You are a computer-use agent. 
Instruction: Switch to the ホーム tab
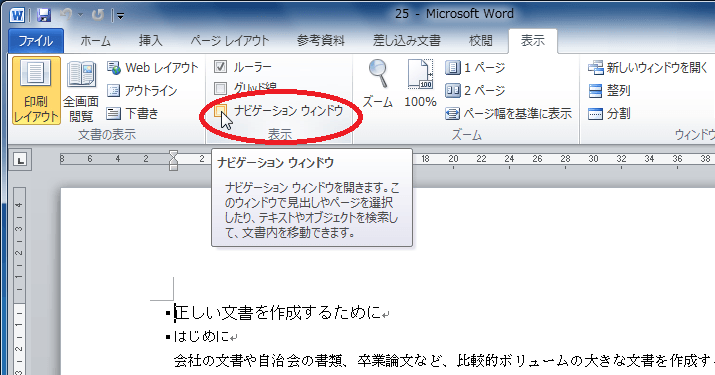click(95, 41)
